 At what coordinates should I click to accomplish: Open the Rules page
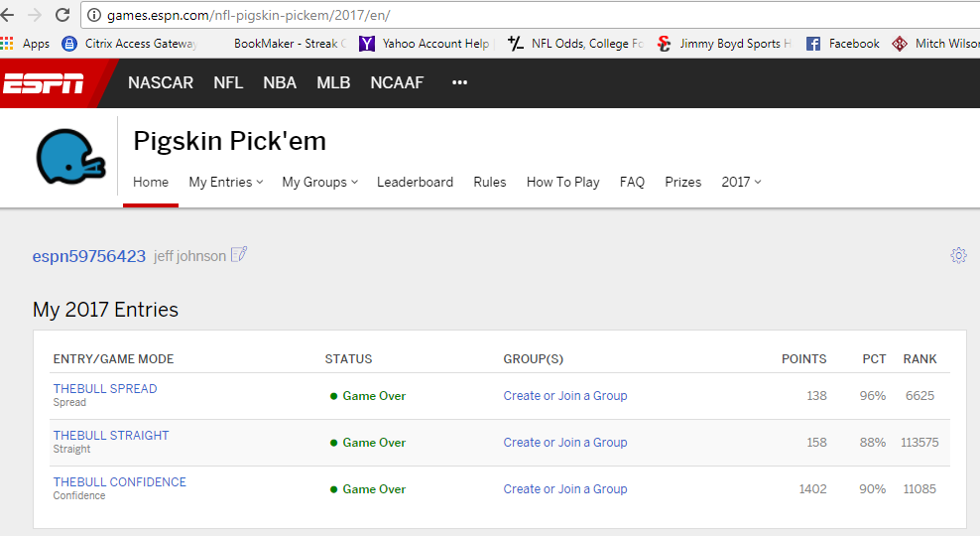coord(490,182)
